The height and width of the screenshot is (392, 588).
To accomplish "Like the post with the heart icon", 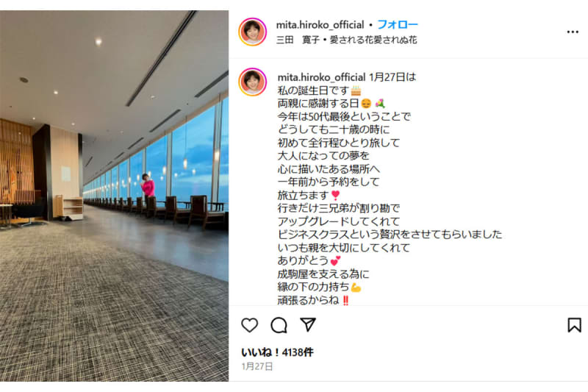I will (x=249, y=325).
